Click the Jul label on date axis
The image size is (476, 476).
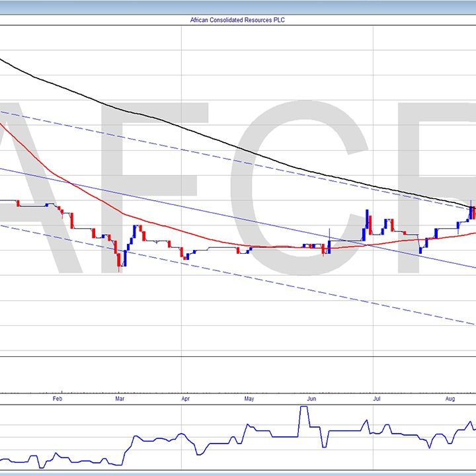tap(377, 399)
